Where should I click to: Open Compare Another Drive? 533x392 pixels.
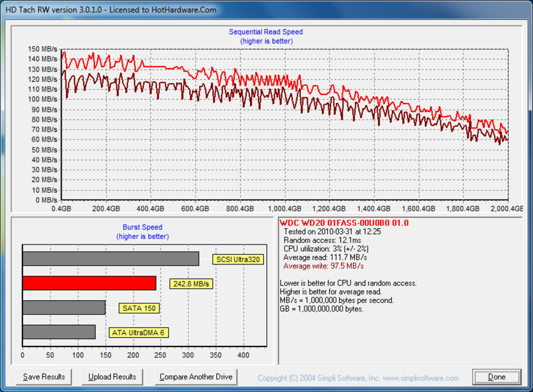point(196,377)
